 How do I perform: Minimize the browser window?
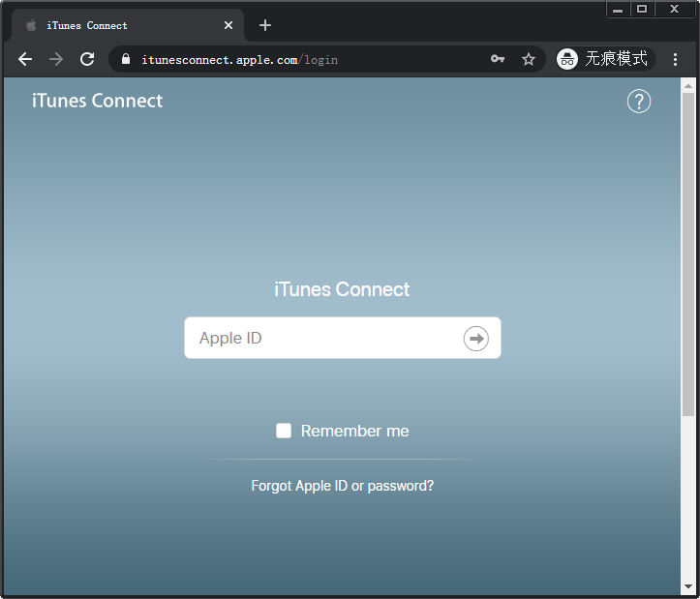click(618, 9)
